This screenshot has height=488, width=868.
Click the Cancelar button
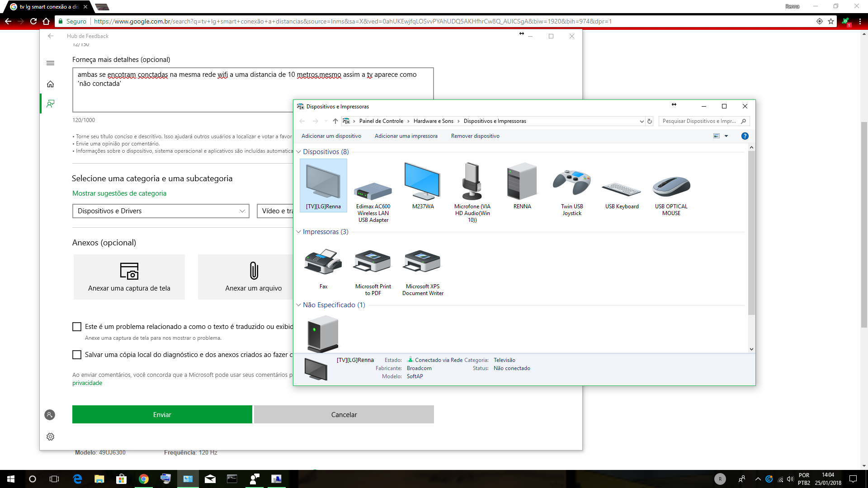point(344,414)
